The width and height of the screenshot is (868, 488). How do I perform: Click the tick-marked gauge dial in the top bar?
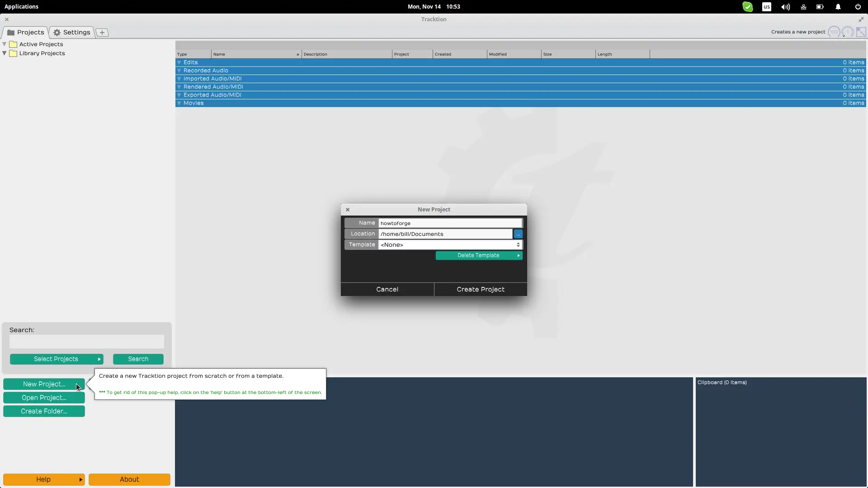pos(848,32)
